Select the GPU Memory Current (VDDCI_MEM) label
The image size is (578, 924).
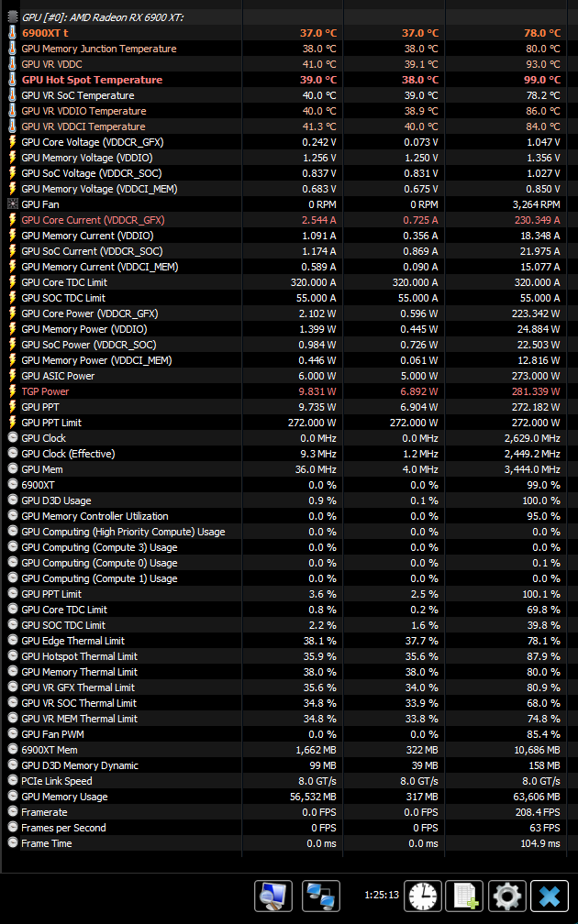pos(100,267)
